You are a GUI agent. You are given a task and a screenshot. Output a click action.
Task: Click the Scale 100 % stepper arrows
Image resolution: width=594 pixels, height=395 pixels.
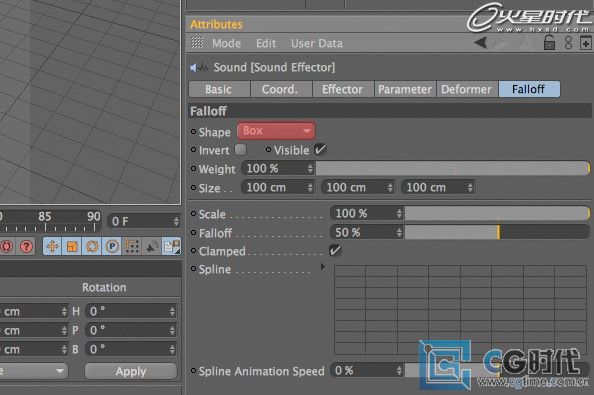click(x=399, y=214)
